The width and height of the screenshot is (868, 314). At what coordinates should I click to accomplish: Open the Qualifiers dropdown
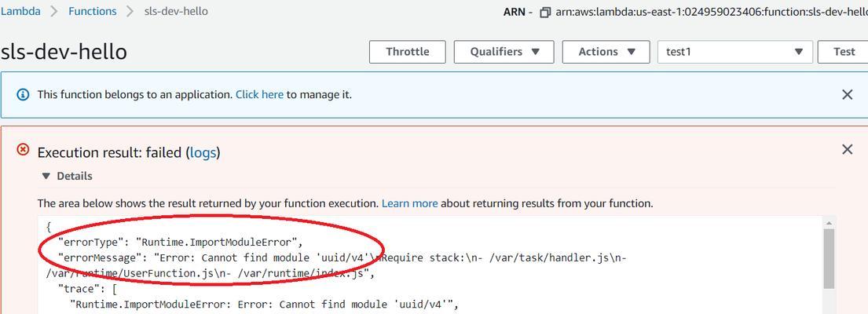pyautogui.click(x=504, y=52)
